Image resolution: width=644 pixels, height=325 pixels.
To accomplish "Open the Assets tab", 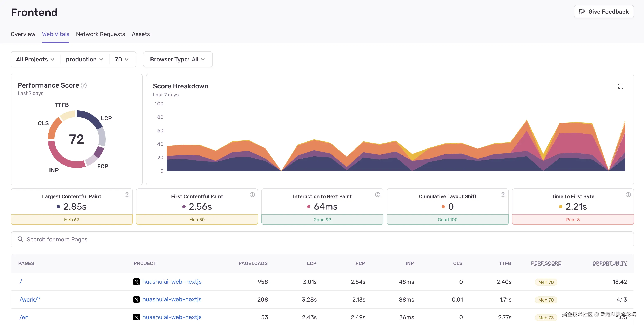I will pos(141,34).
